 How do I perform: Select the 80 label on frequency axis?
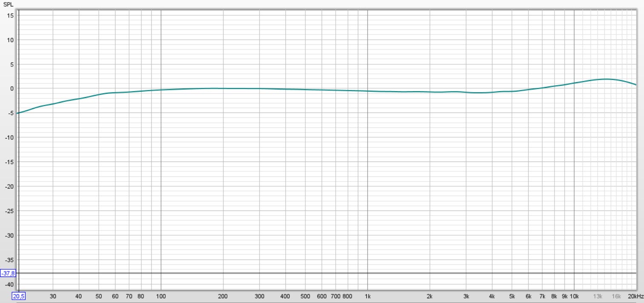pos(141,296)
